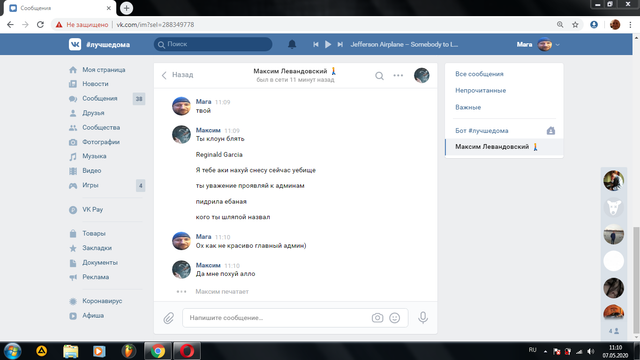Open Фотографии section

pyautogui.click(x=101, y=142)
